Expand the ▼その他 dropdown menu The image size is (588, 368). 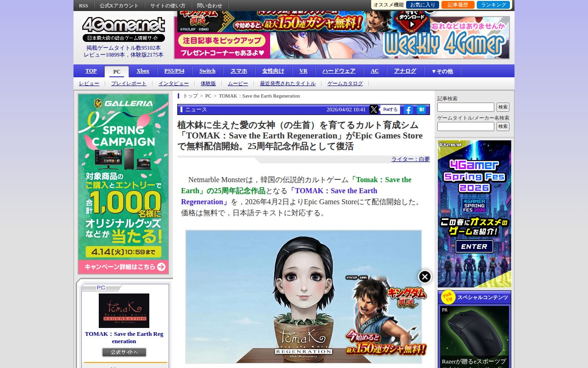point(442,71)
